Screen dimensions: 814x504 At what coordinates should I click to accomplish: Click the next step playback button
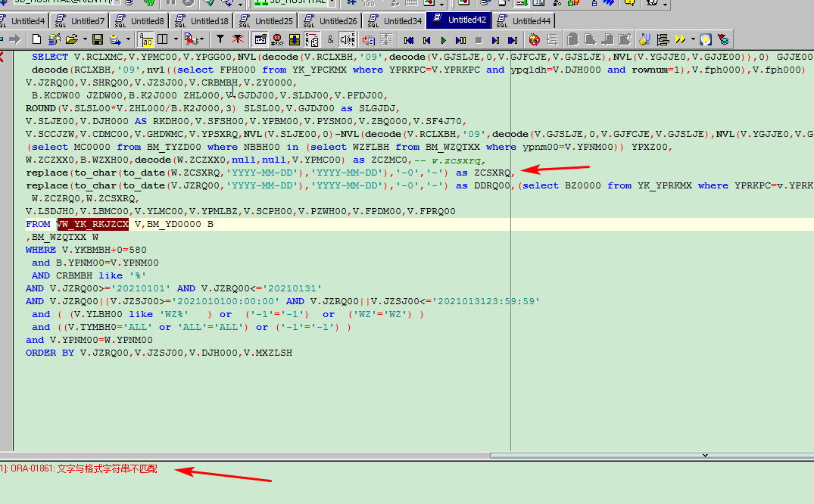pyautogui.click(x=495, y=40)
